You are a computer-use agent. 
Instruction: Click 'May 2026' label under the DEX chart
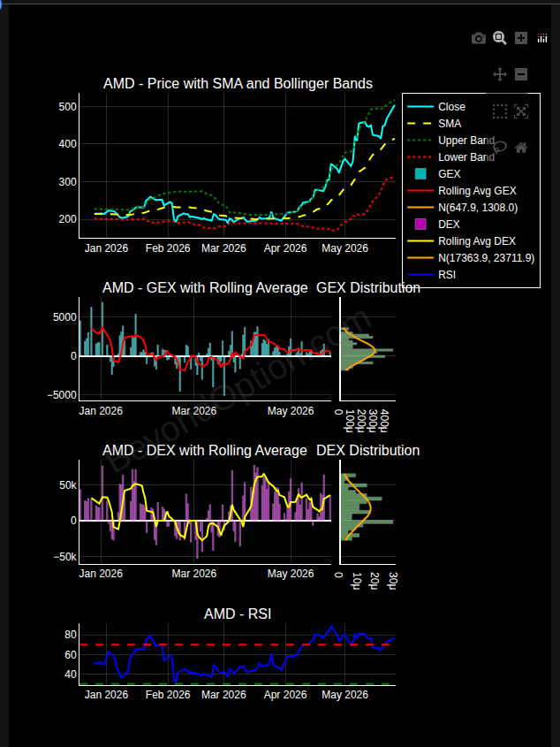coord(291,574)
